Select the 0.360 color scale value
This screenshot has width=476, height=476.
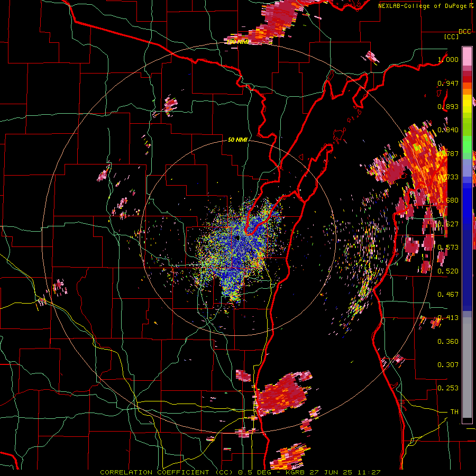(448, 342)
